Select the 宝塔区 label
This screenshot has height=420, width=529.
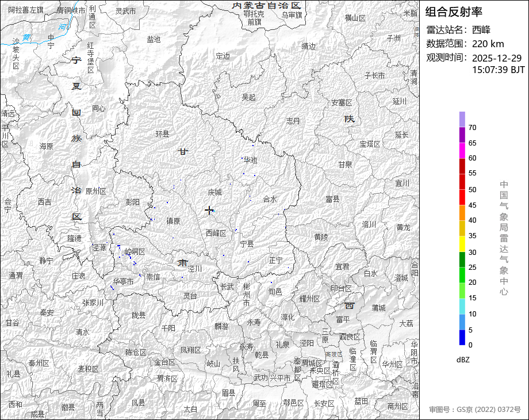[x=370, y=144]
